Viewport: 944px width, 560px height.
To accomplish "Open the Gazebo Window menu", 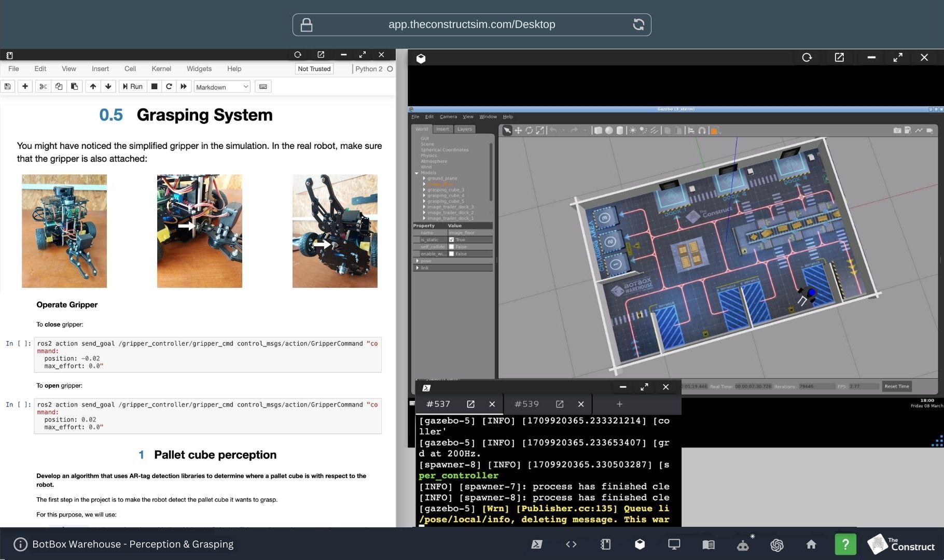I will pos(488,117).
